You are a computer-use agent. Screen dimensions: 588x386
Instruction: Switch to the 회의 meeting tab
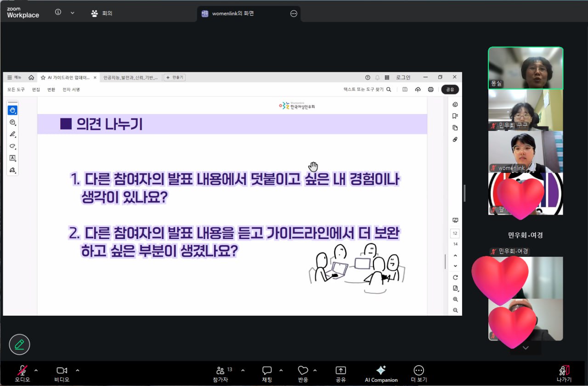(102, 13)
